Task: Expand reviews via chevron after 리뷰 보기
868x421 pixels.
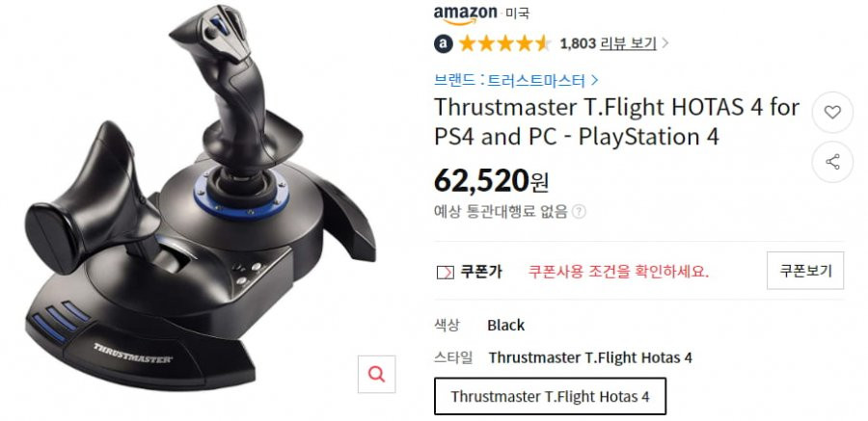Action: pyautogui.click(x=665, y=43)
